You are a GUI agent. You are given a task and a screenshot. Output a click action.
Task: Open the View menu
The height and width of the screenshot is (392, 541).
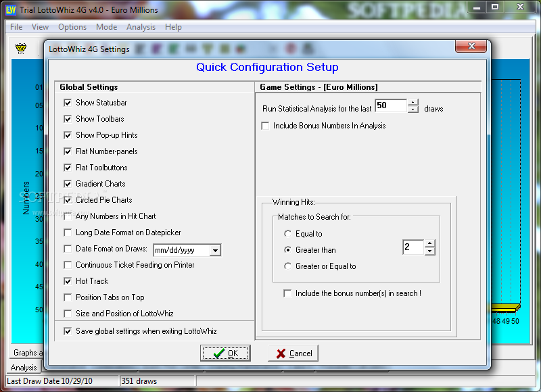tap(40, 27)
